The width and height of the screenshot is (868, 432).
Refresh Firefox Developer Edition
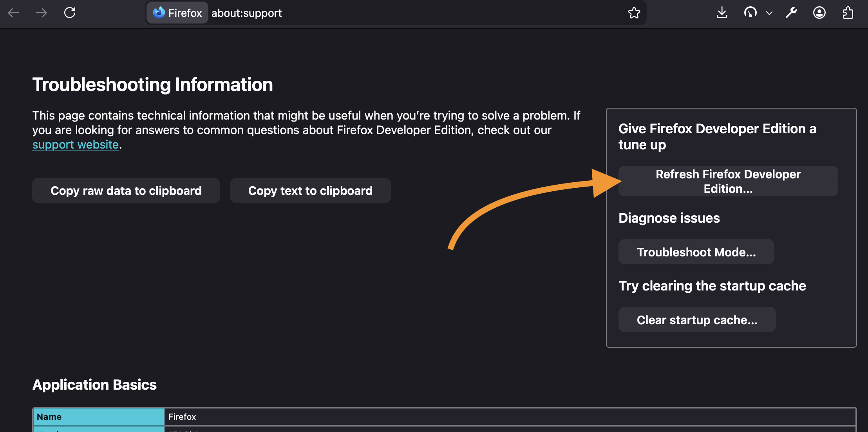pyautogui.click(x=728, y=181)
